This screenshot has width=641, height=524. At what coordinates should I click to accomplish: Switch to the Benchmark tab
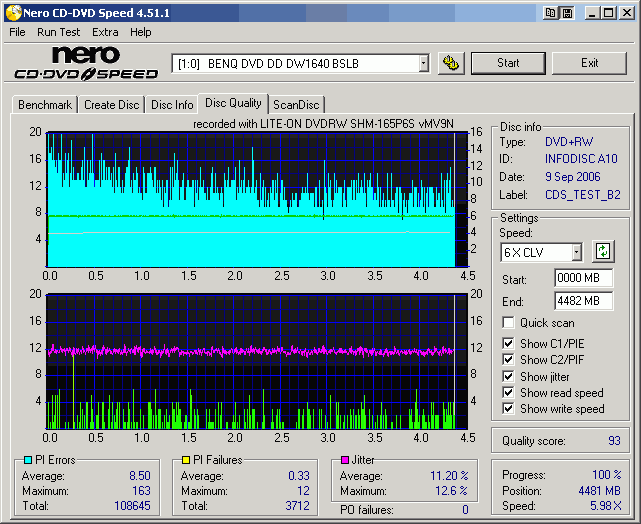[45, 105]
